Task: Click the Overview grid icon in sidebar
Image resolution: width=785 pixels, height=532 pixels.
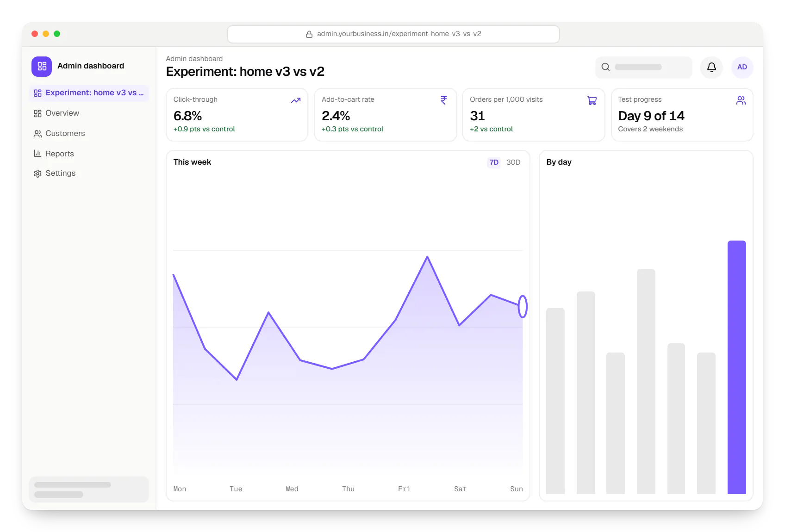Action: click(37, 113)
